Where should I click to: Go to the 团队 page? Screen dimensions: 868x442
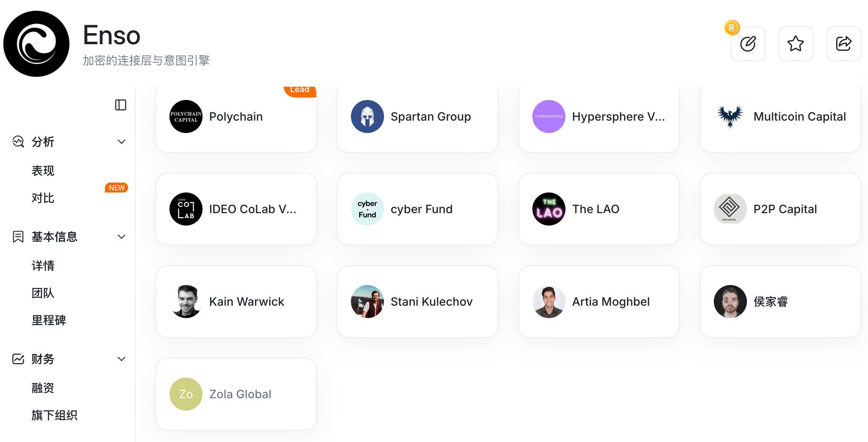click(x=43, y=293)
